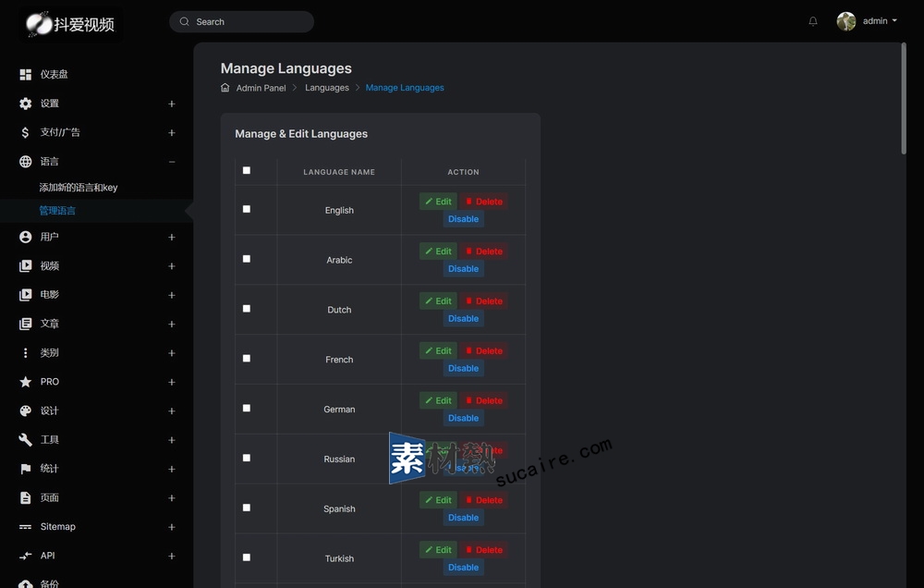Click the home icon in the breadcrumb

coord(225,87)
